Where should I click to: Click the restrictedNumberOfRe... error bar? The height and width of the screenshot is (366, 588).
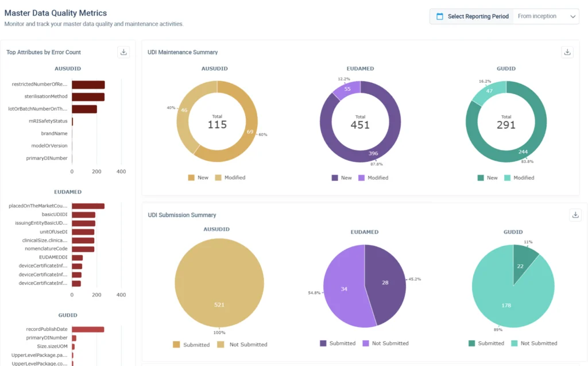point(88,84)
